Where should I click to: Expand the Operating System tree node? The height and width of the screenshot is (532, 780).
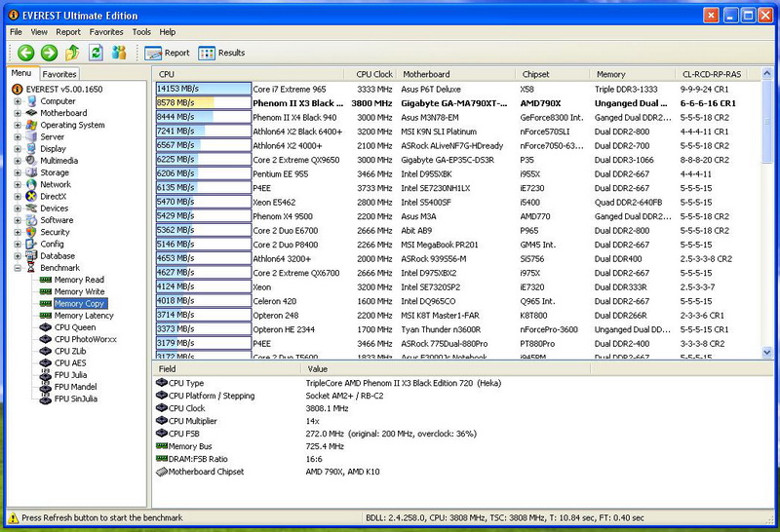pyautogui.click(x=18, y=125)
